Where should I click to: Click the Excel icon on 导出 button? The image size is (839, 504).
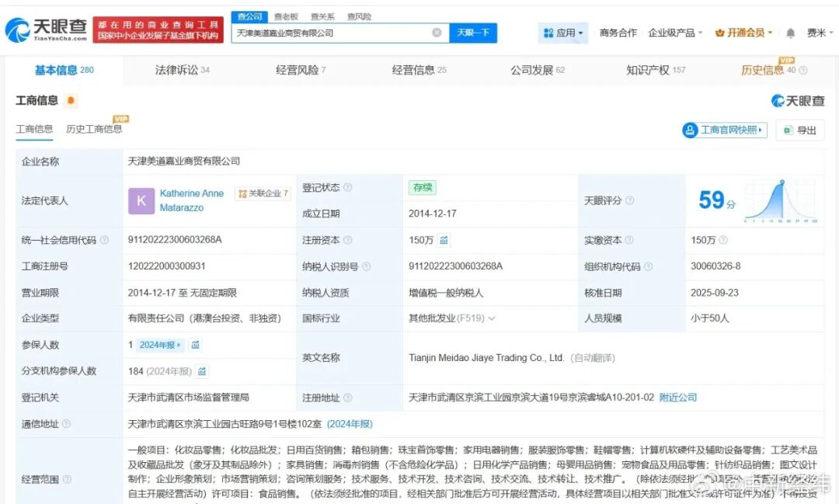(x=788, y=130)
